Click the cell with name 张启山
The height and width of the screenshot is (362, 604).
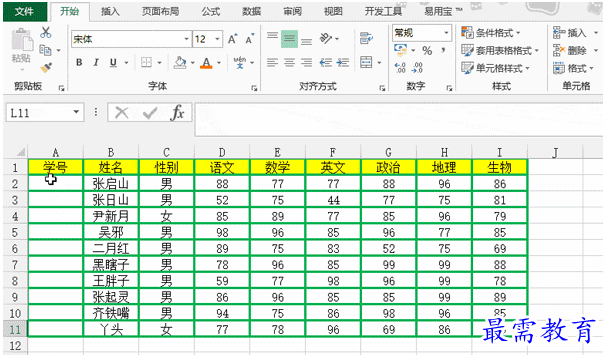coord(111,183)
